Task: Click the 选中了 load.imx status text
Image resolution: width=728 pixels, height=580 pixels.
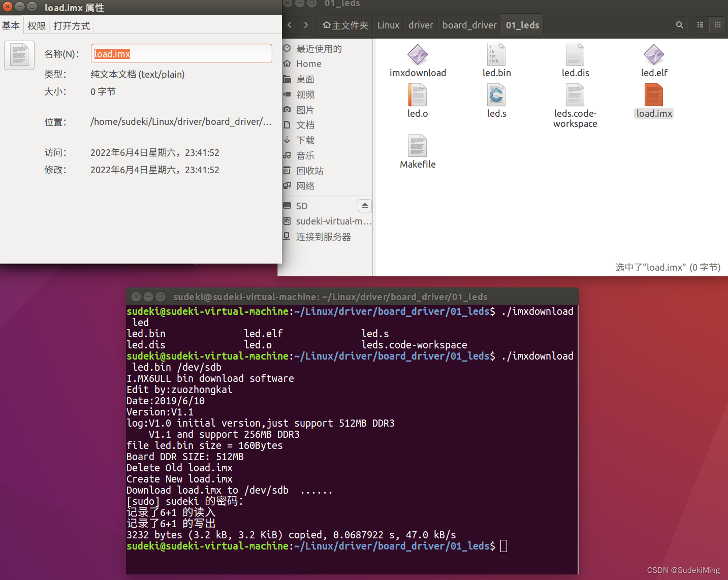Action: [668, 267]
